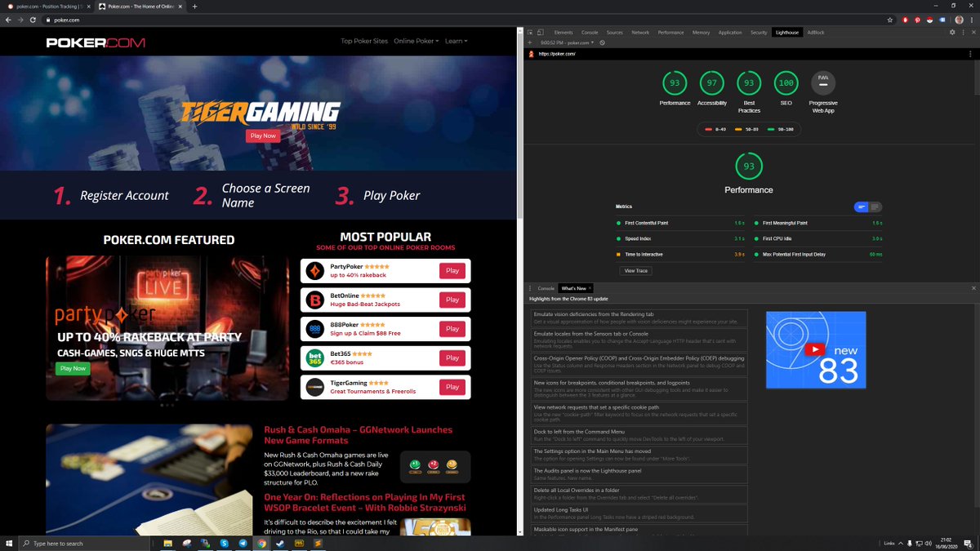Open Telegram from the taskbar
This screenshot has height=551, width=980.
pyautogui.click(x=243, y=543)
